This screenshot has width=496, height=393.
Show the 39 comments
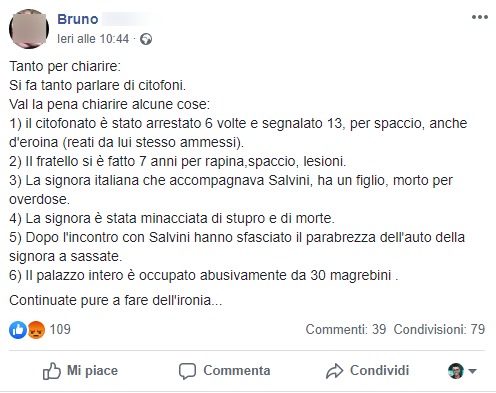coord(346,329)
